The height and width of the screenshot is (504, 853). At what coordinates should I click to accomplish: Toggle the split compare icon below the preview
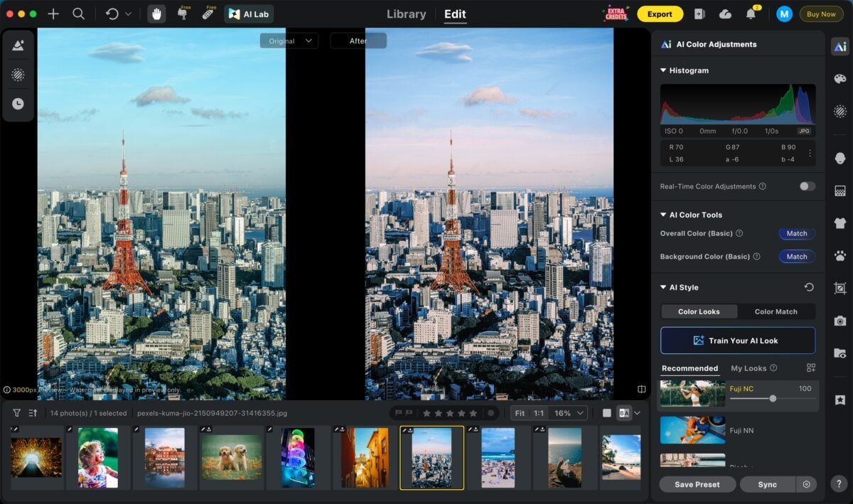coord(642,390)
